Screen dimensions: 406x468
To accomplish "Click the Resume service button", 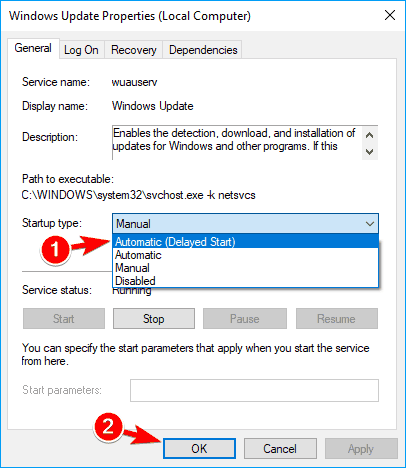I will (337, 319).
